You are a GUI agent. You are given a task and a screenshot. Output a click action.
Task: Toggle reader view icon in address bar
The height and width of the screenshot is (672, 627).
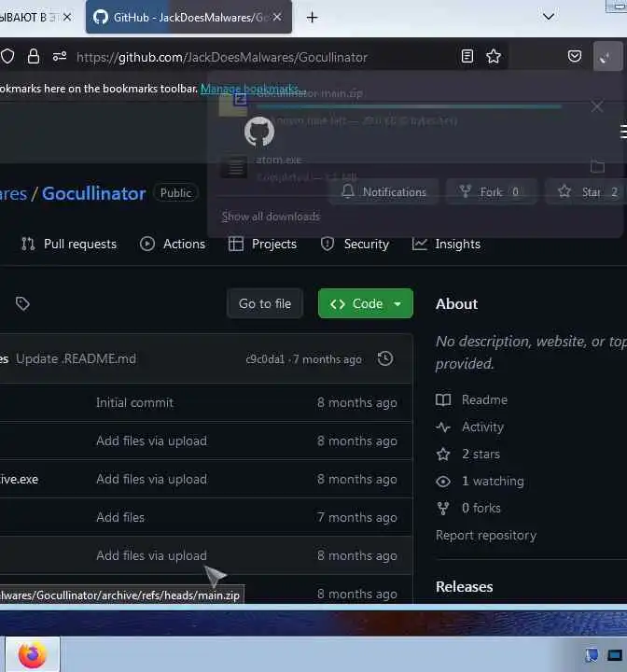[x=467, y=56]
